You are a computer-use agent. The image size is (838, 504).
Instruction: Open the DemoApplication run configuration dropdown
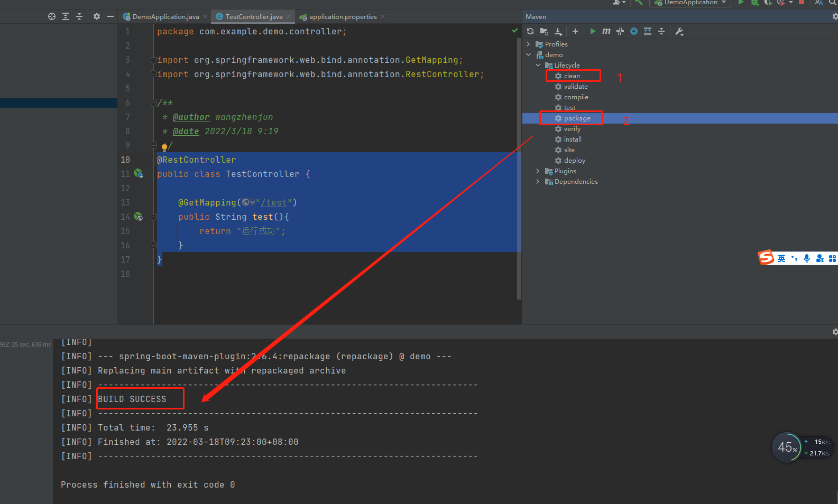click(x=690, y=2)
